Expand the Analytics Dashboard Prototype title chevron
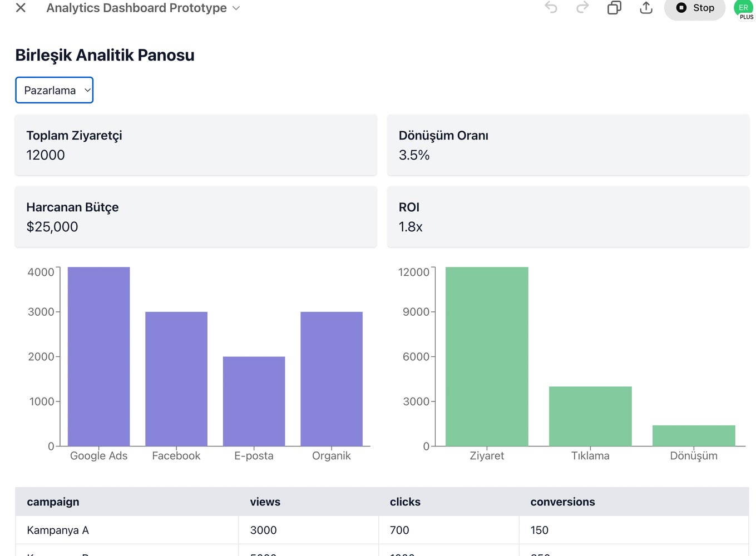The image size is (756, 556). pyautogui.click(x=236, y=8)
